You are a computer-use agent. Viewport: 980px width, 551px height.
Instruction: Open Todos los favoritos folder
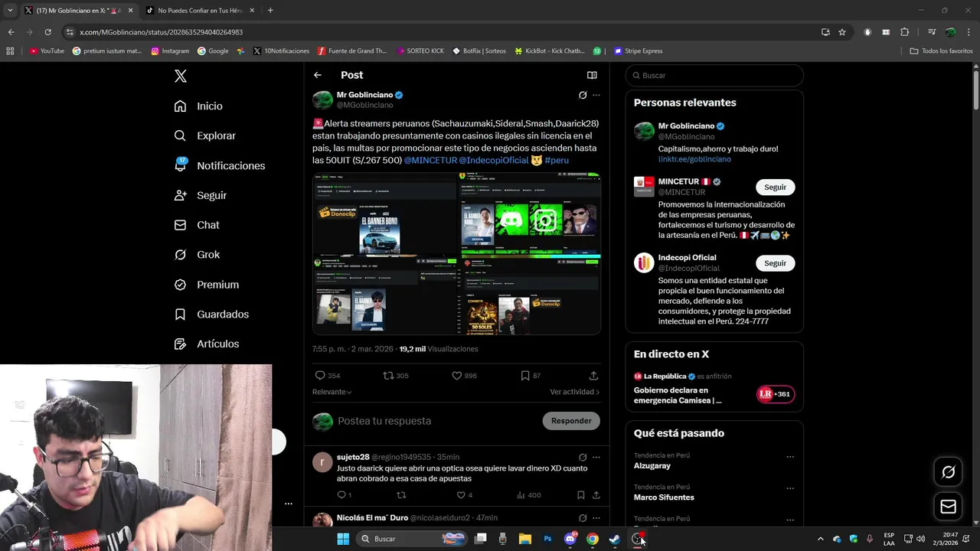tap(942, 51)
